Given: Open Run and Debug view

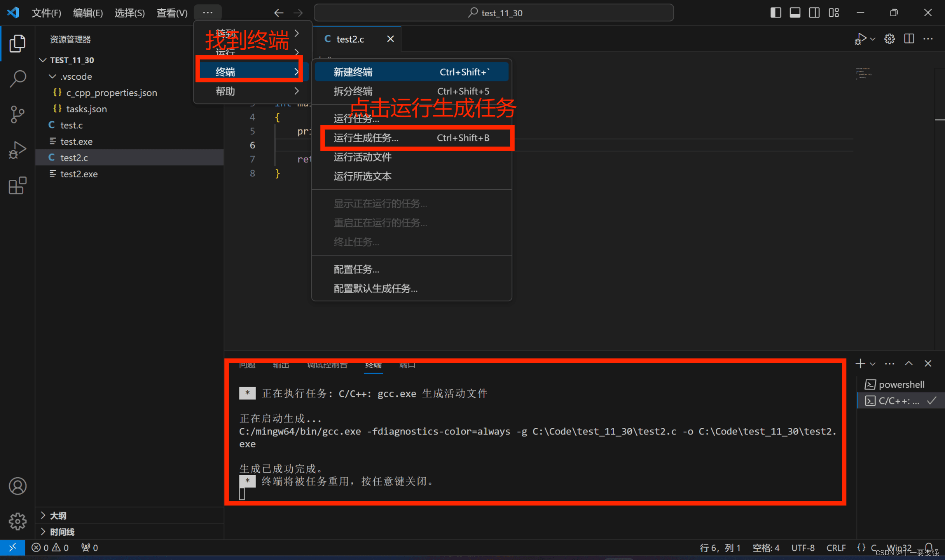Looking at the screenshot, I should 17,150.
